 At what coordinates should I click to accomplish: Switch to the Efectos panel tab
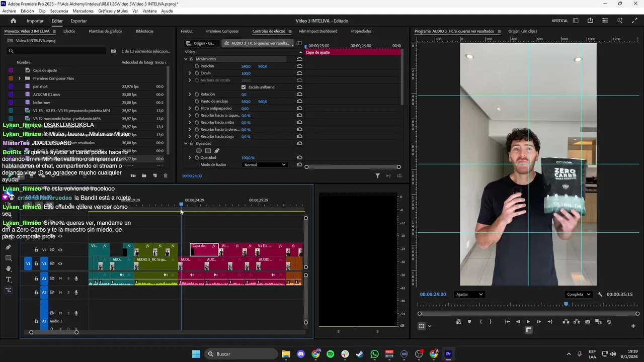coord(69,31)
